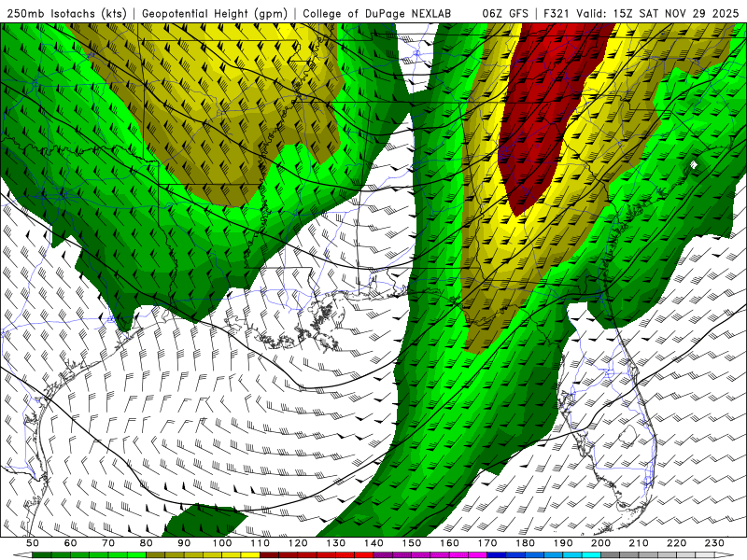Image resolution: width=747 pixels, height=560 pixels.
Task: Click the 170 label on the color scale
Action: (x=487, y=543)
